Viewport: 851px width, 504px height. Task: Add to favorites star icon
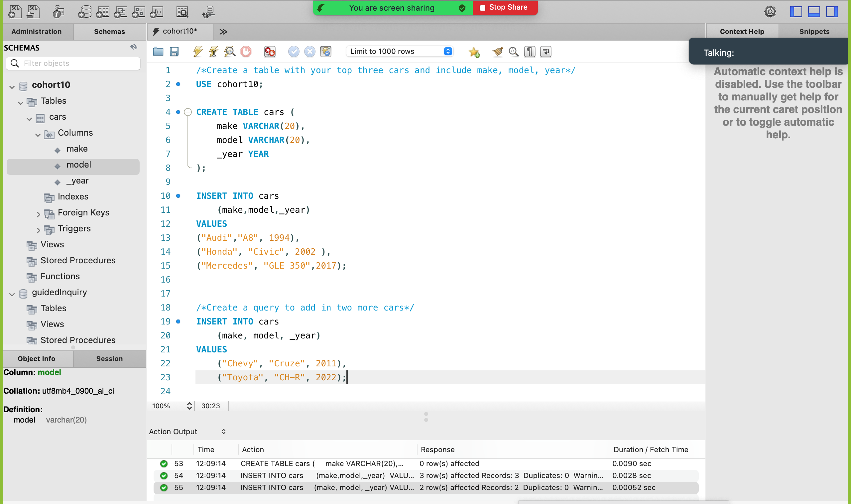(x=474, y=52)
